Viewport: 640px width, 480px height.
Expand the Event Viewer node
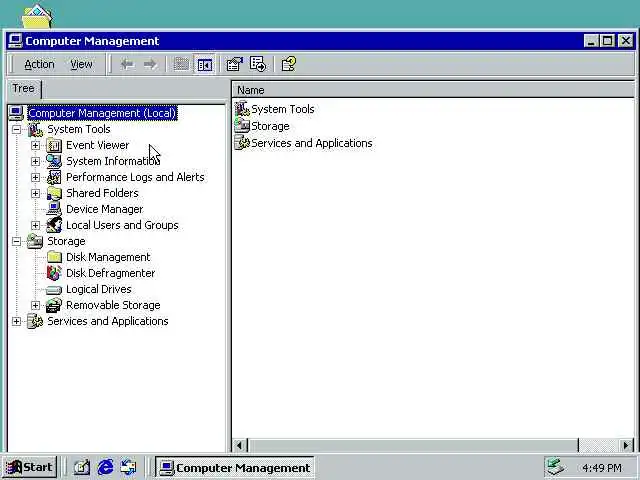click(x=36, y=145)
